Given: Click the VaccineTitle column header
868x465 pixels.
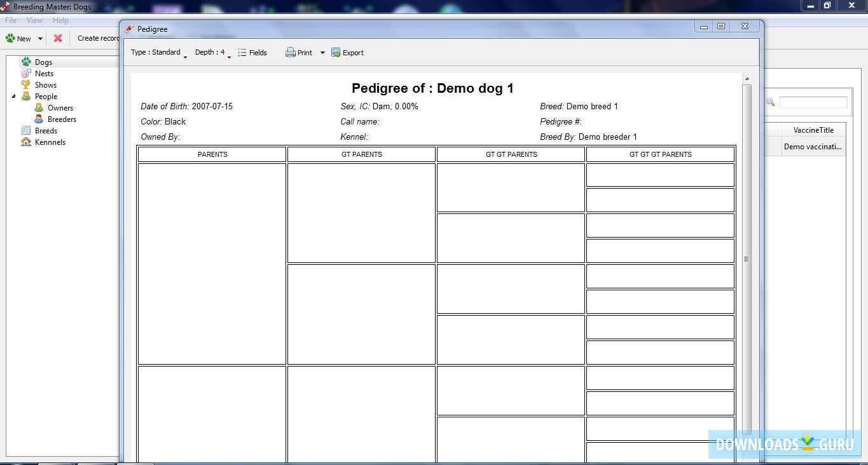Looking at the screenshot, I should tap(813, 130).
